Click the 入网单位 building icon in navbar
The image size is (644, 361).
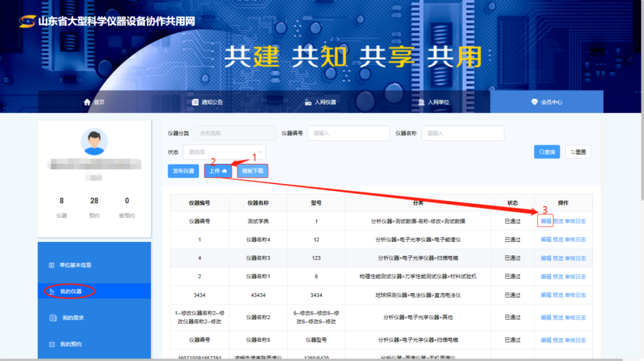pos(422,102)
